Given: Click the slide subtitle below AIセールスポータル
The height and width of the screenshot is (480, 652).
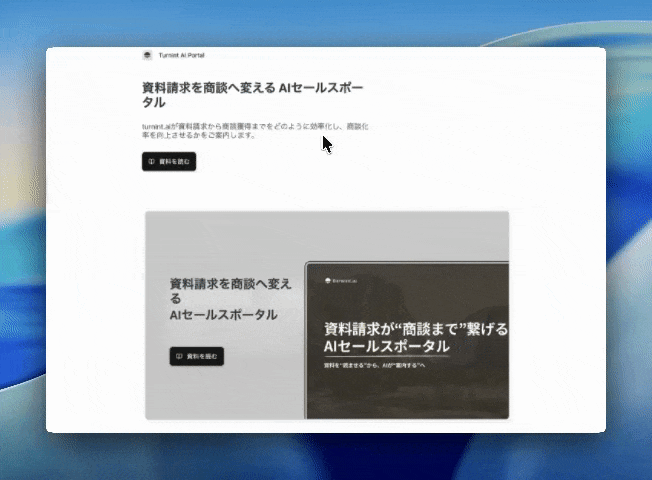Looking at the screenshot, I should click(374, 366).
